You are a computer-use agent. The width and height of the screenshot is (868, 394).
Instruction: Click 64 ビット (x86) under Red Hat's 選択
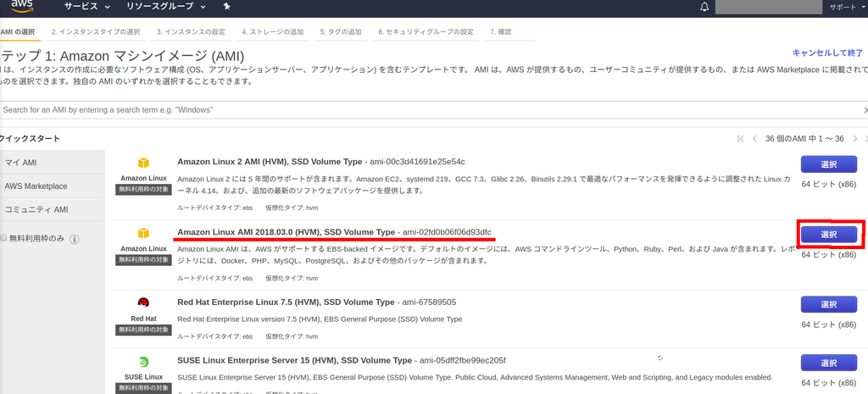coord(829,325)
